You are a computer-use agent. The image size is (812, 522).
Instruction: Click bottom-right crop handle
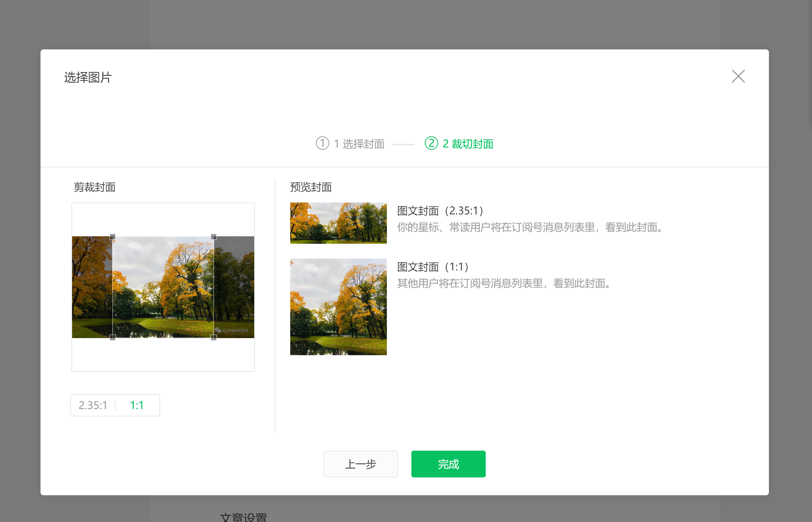(x=214, y=337)
